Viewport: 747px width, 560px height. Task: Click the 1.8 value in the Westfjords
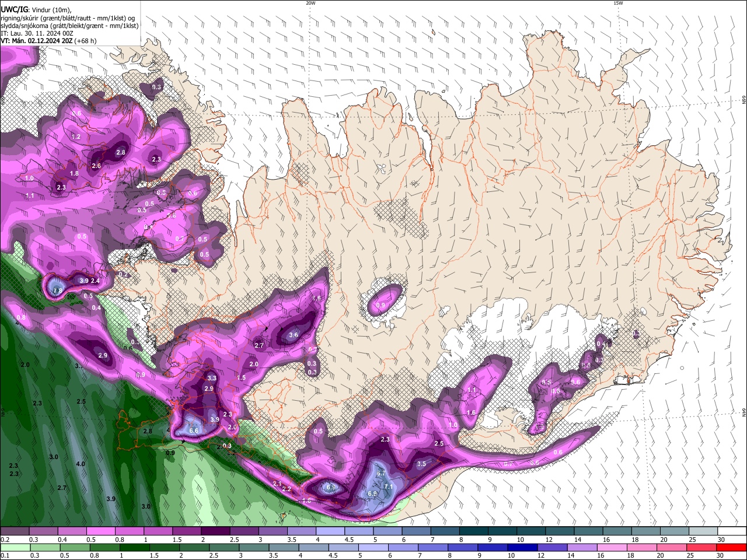pyautogui.click(x=74, y=173)
